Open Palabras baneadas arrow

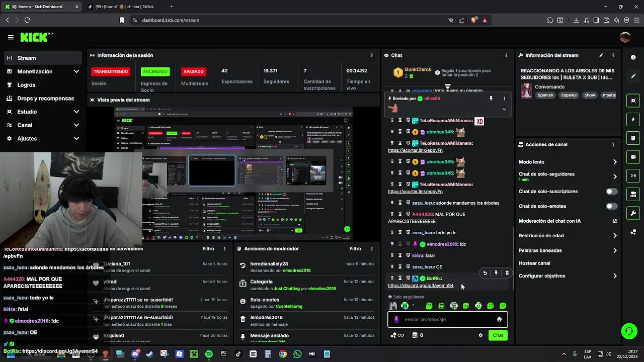click(x=615, y=250)
